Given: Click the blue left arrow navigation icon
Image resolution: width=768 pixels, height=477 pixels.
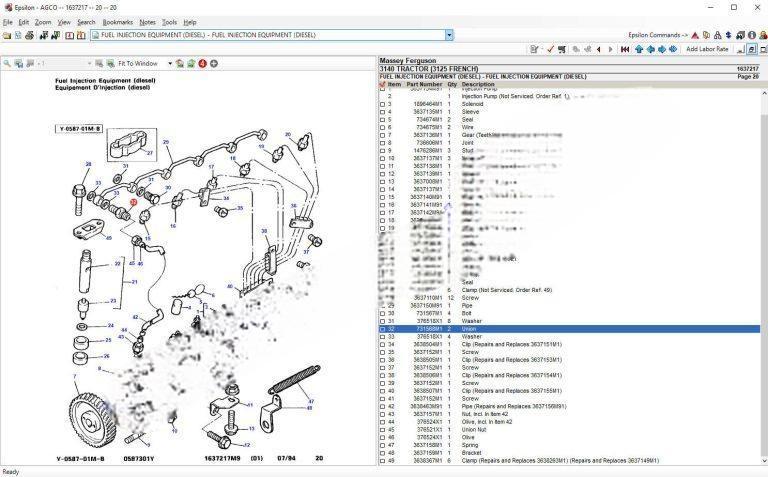Looking at the screenshot, I should [x=650, y=49].
